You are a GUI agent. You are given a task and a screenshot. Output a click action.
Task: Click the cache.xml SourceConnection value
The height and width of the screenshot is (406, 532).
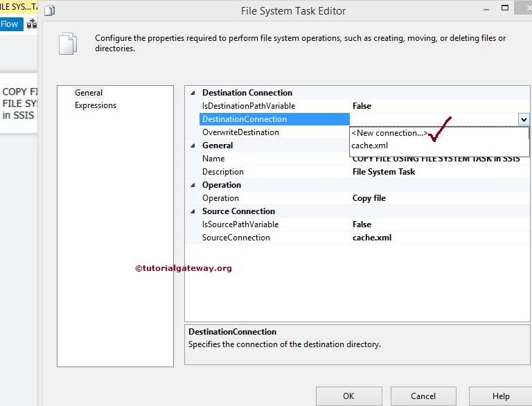tap(372, 238)
